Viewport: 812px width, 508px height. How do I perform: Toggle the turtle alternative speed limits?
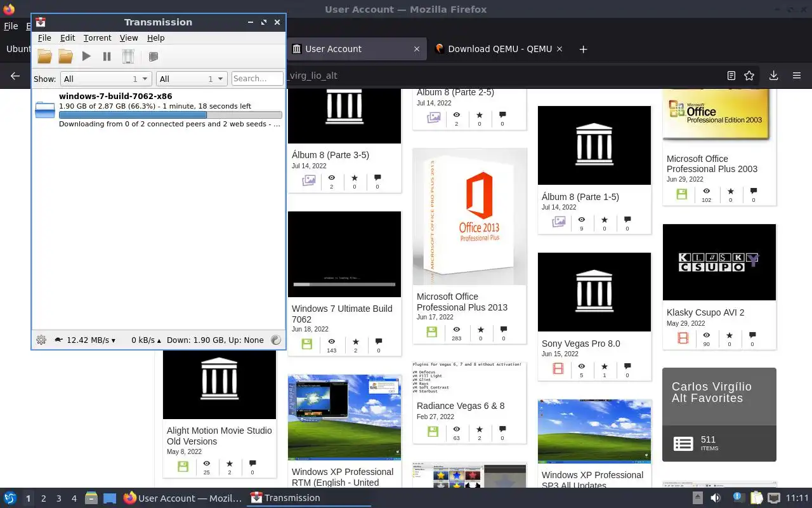pos(58,340)
